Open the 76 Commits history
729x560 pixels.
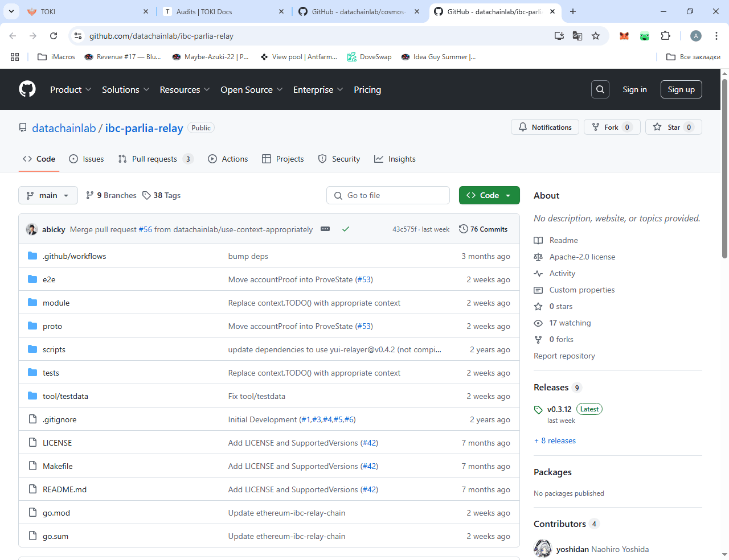tap(483, 229)
